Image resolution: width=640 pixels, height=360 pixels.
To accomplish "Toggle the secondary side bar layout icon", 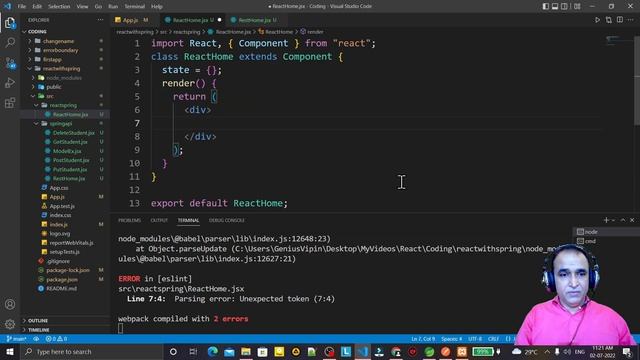I will [x=564, y=6].
